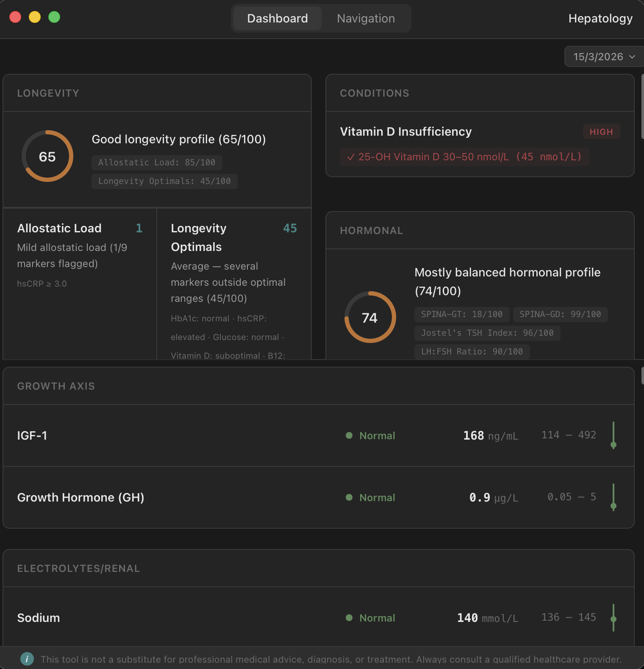The width and height of the screenshot is (644, 669).
Task: Click the longevity score ring showing 65
Action: (x=47, y=156)
